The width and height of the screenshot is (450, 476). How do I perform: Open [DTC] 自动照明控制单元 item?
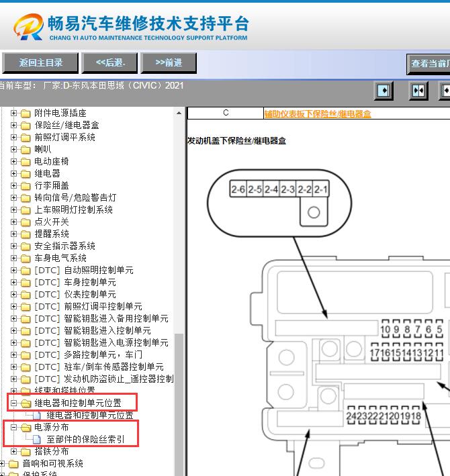click(x=84, y=270)
